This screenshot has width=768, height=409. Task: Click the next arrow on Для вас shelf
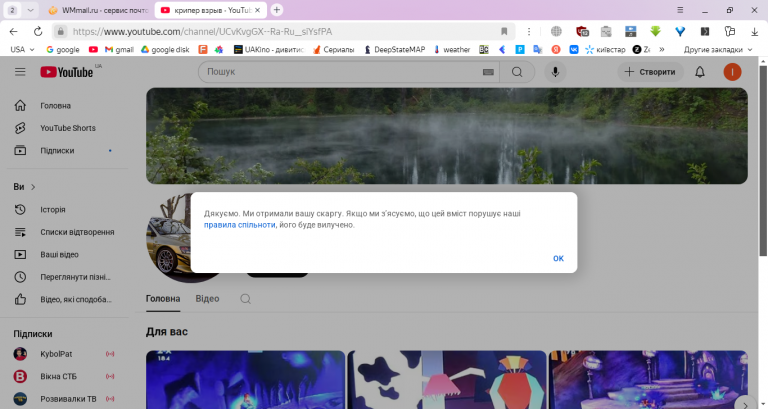click(745, 403)
